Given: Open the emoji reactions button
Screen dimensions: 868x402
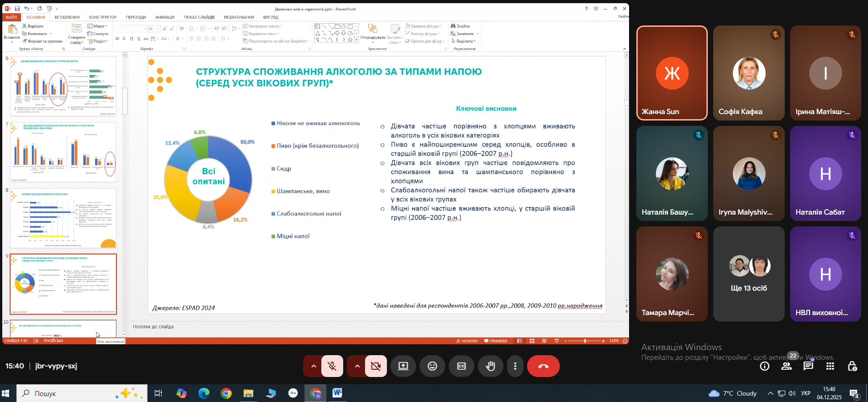Looking at the screenshot, I should [432, 366].
